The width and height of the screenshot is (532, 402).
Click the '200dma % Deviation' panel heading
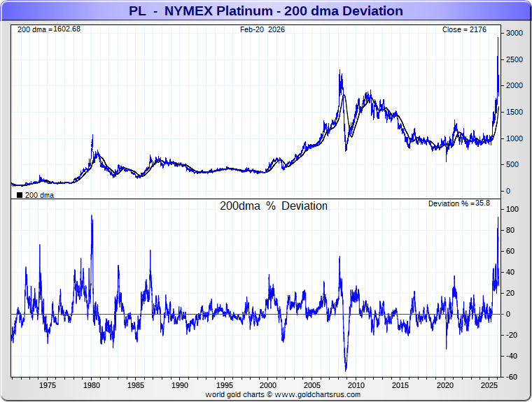(274, 206)
